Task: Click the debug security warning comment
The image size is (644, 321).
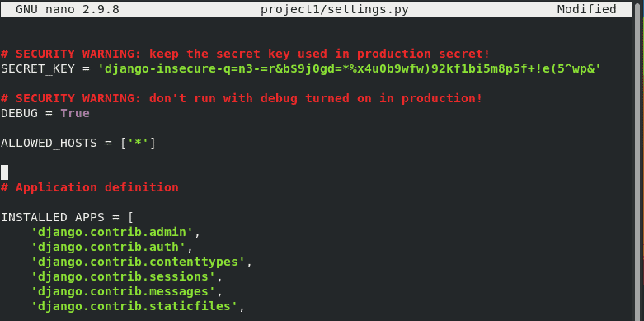Action: click(x=242, y=99)
